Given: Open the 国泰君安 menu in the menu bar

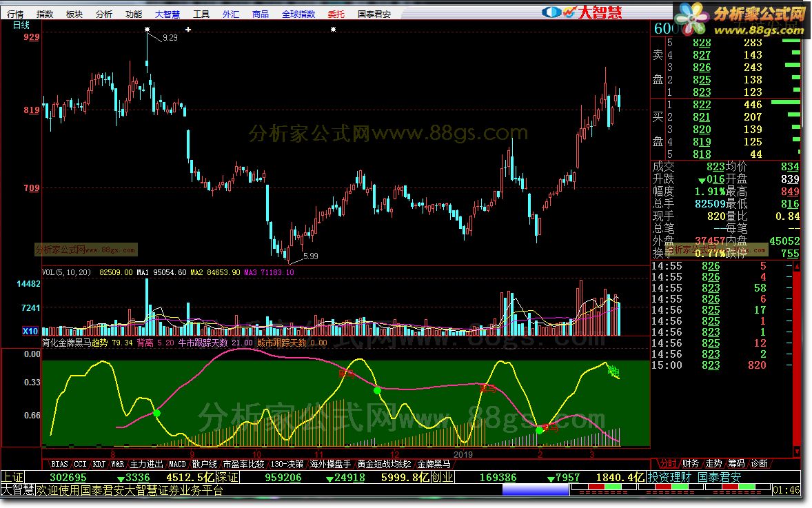Looking at the screenshot, I should (x=374, y=14).
